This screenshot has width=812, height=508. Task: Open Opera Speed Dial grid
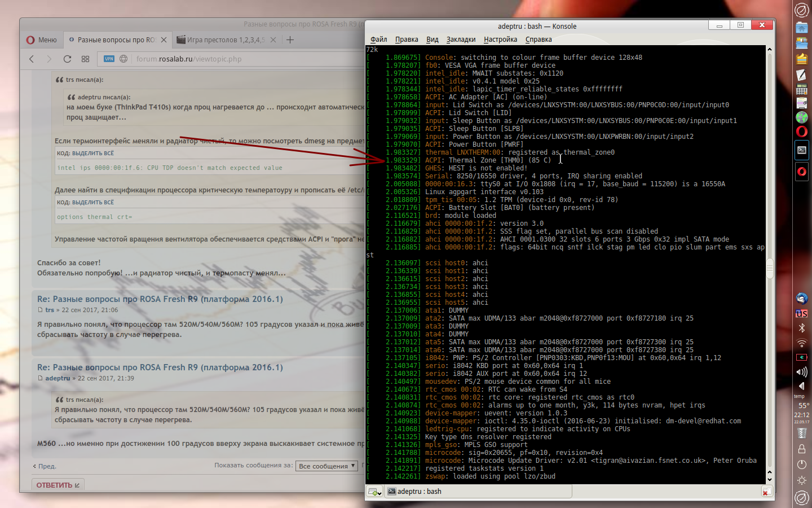click(85, 59)
